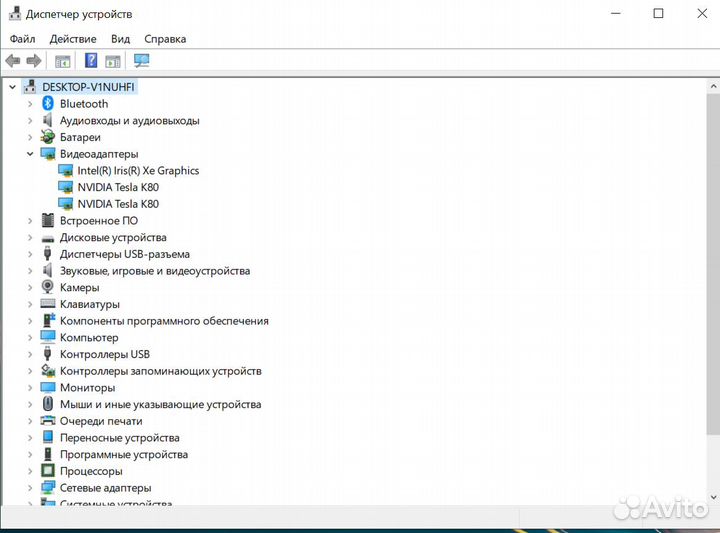The width and height of the screenshot is (720, 533).
Task: Open the Справка menu
Action: pyautogui.click(x=165, y=39)
